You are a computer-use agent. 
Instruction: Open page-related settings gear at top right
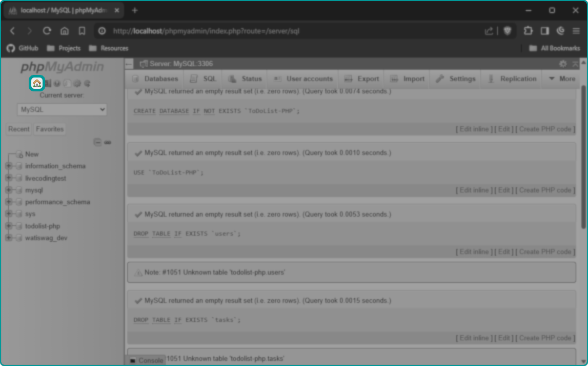(563, 64)
